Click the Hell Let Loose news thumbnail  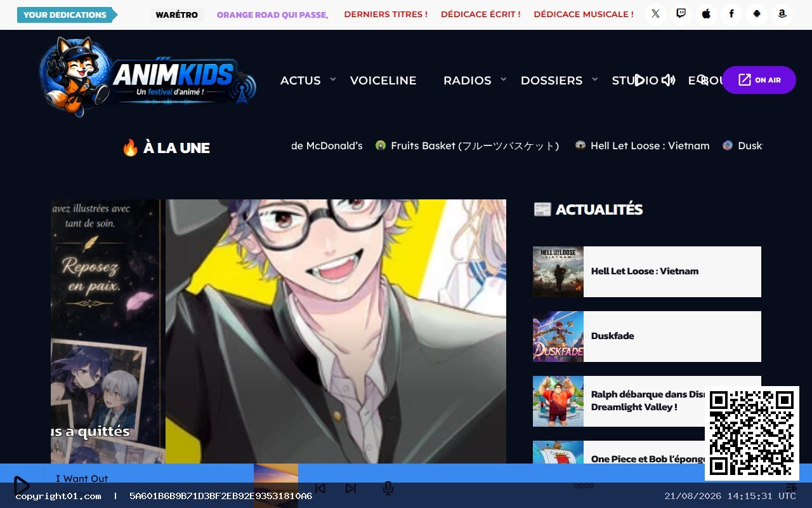(x=558, y=272)
